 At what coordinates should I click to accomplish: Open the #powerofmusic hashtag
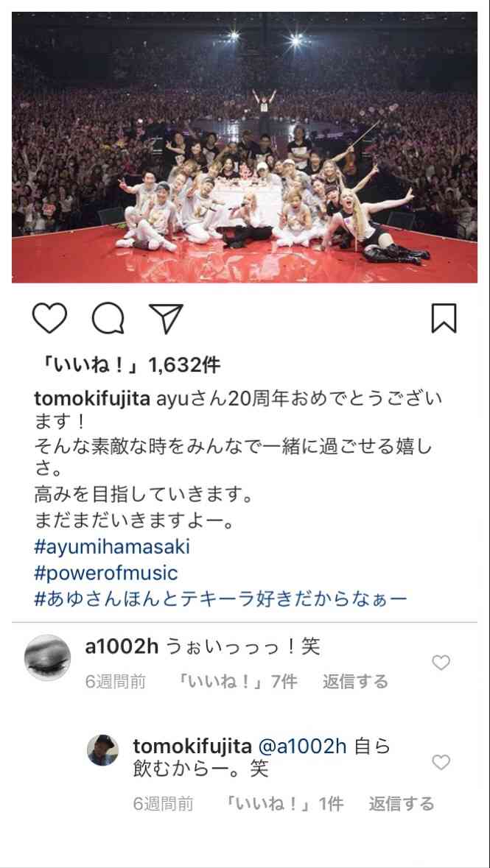click(106, 573)
